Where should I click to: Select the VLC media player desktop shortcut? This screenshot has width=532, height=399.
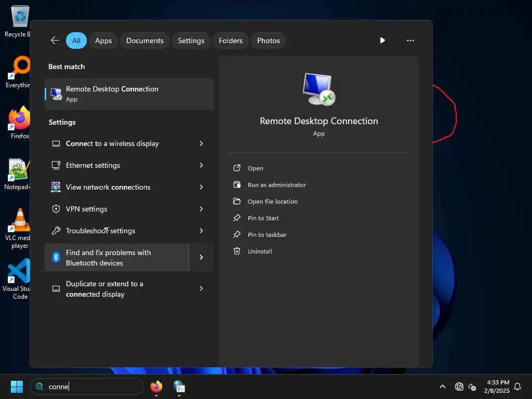click(18, 229)
